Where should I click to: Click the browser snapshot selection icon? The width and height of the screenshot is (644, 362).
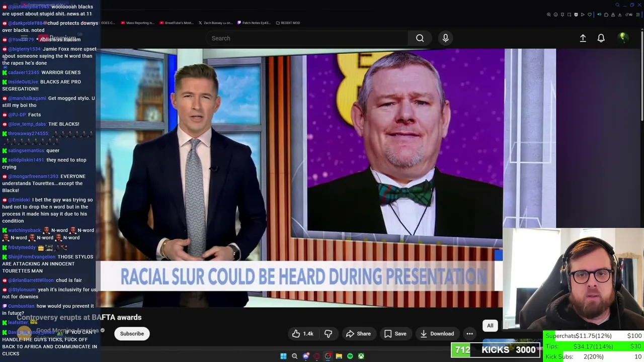click(x=569, y=15)
